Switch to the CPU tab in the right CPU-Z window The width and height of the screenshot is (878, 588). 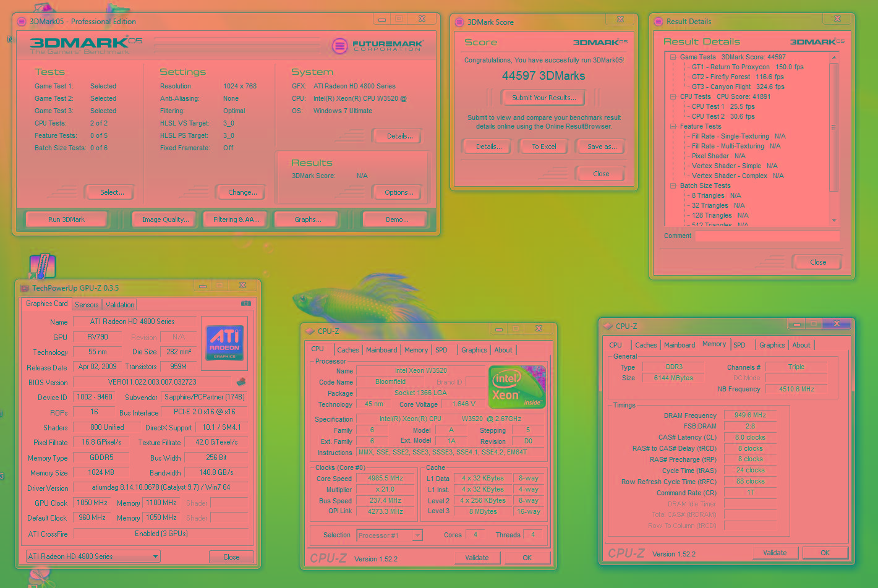616,345
